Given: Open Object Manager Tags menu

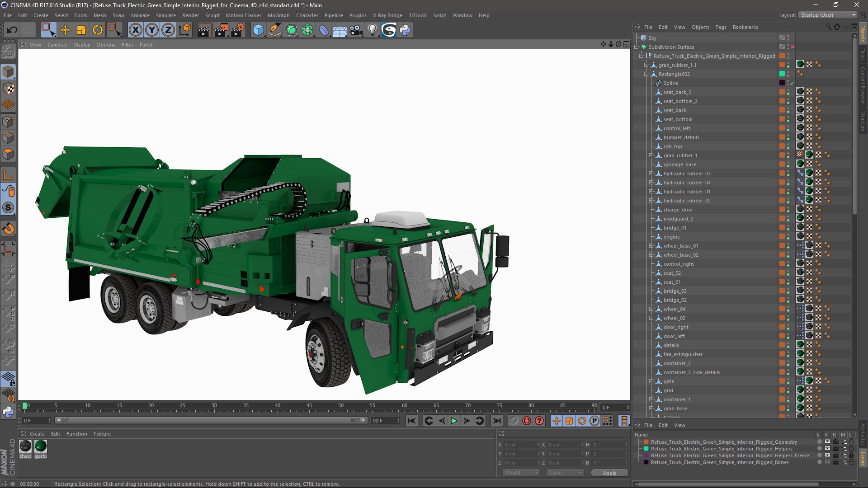Looking at the screenshot, I should tap(721, 27).
